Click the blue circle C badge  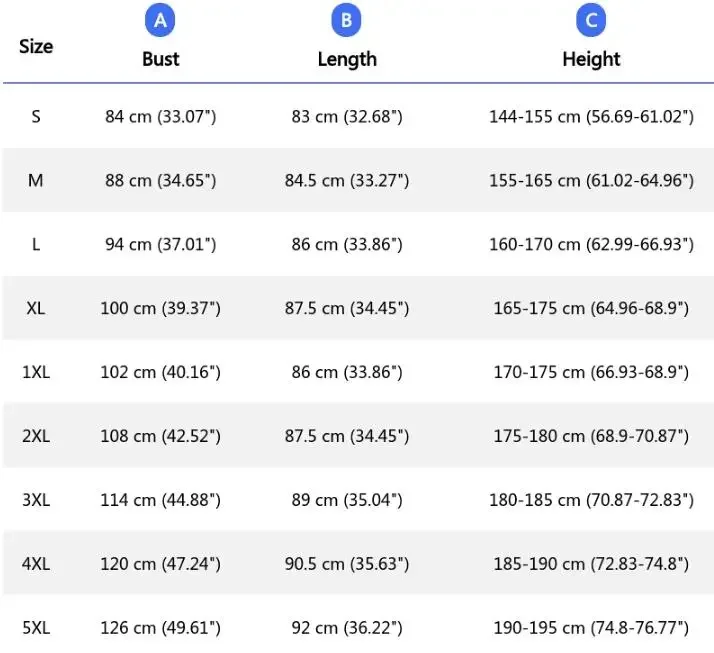point(590,21)
